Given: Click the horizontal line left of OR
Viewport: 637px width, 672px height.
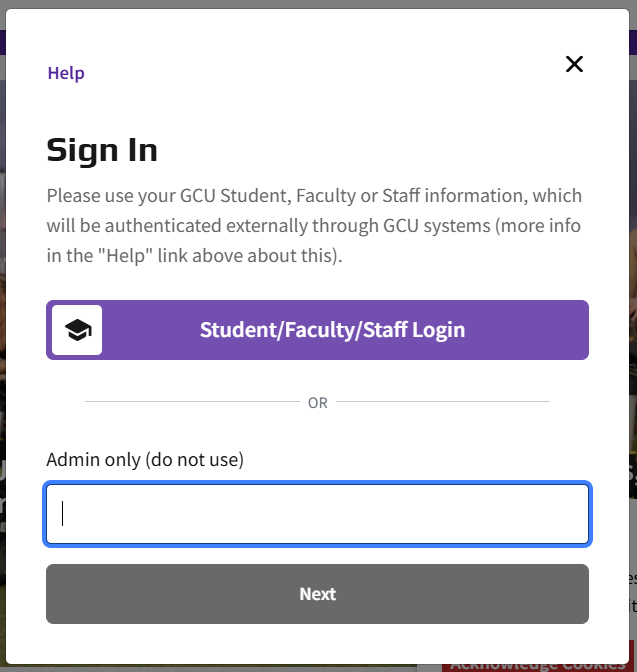Looking at the screenshot, I should pyautogui.click(x=192, y=402).
